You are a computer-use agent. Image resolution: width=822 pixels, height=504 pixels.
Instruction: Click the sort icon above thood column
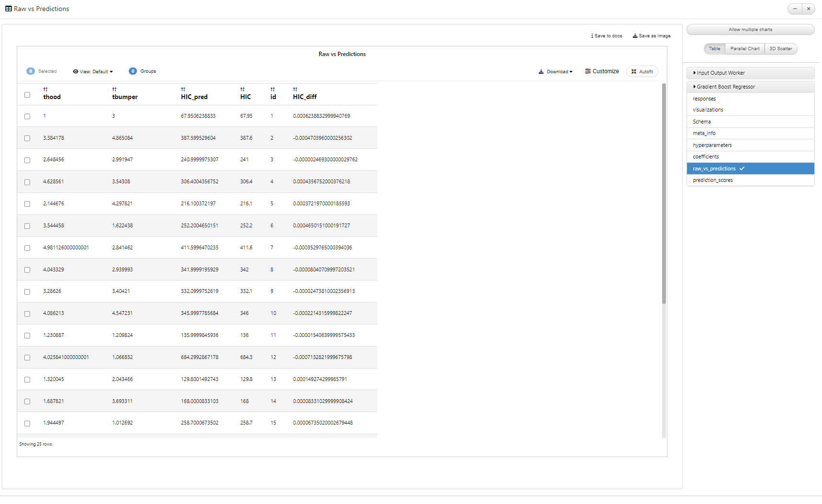click(x=45, y=90)
